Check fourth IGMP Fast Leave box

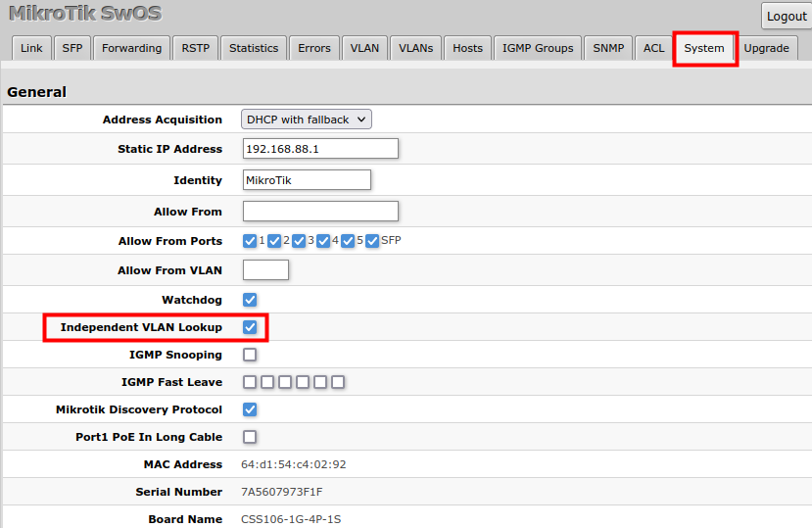pyautogui.click(x=303, y=382)
